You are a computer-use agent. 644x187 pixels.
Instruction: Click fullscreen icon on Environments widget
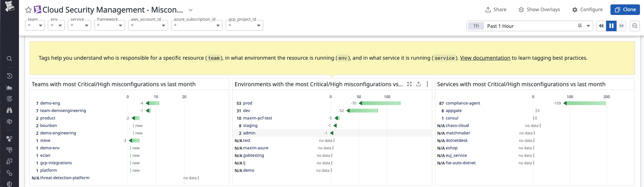409,84
